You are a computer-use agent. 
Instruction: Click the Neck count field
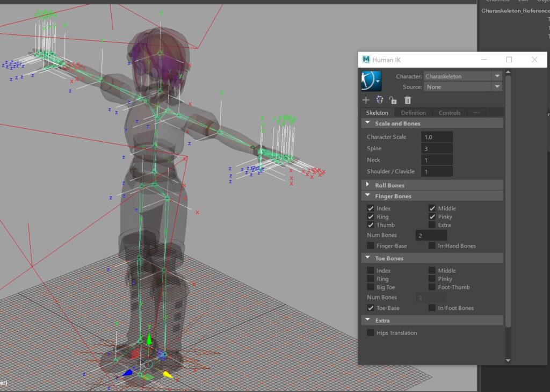point(437,160)
